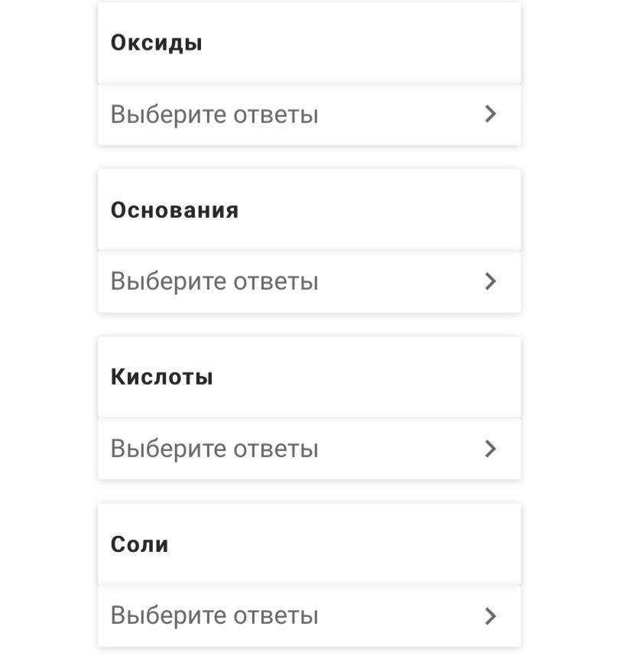Click the chevron arrow in the Кислоты selector
Screen dimensions: 633x672
pos(491,449)
